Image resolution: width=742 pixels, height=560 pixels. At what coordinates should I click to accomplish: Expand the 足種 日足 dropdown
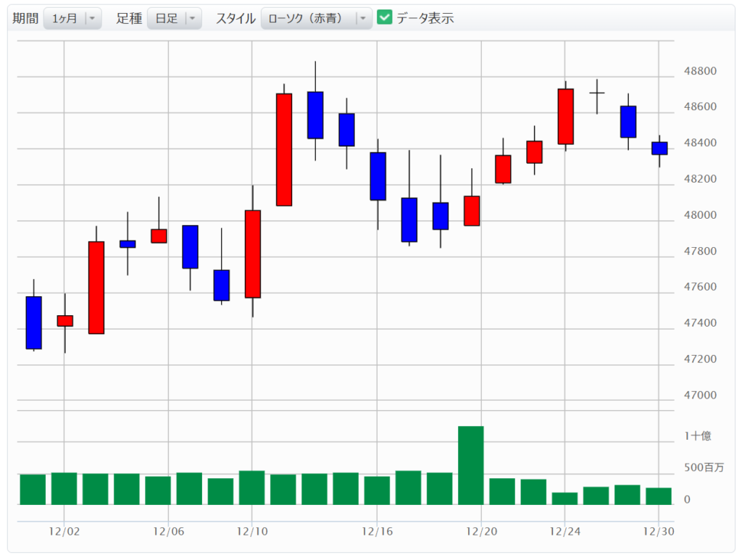(175, 19)
